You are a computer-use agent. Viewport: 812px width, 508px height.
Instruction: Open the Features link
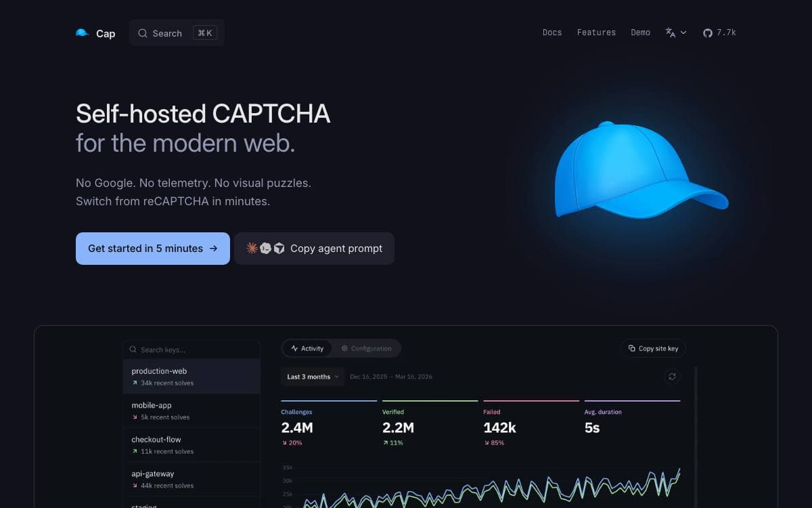click(x=596, y=33)
